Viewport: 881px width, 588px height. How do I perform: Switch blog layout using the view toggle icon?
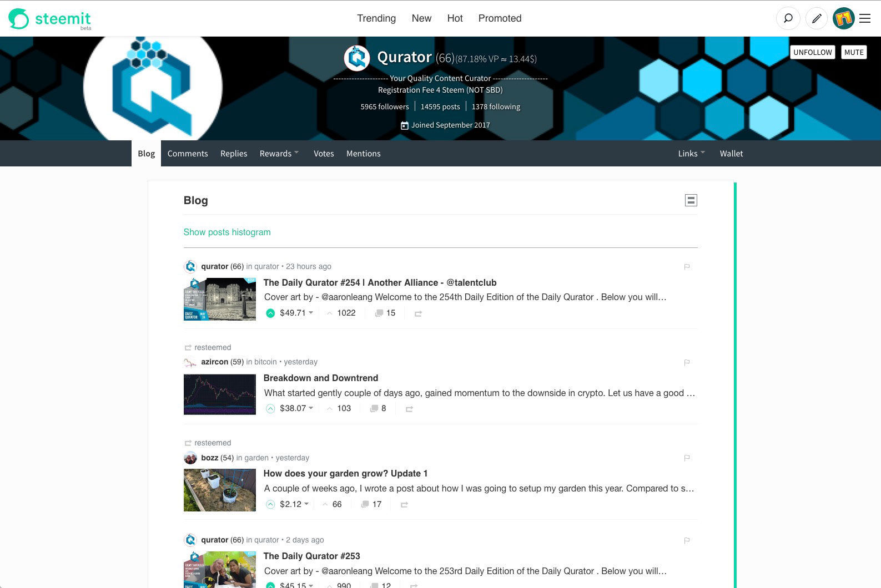[x=691, y=200]
